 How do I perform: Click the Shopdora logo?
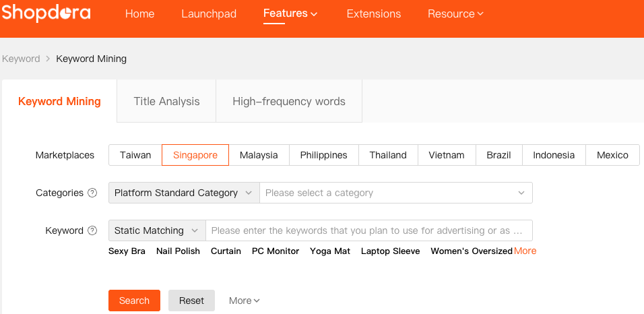tap(46, 13)
